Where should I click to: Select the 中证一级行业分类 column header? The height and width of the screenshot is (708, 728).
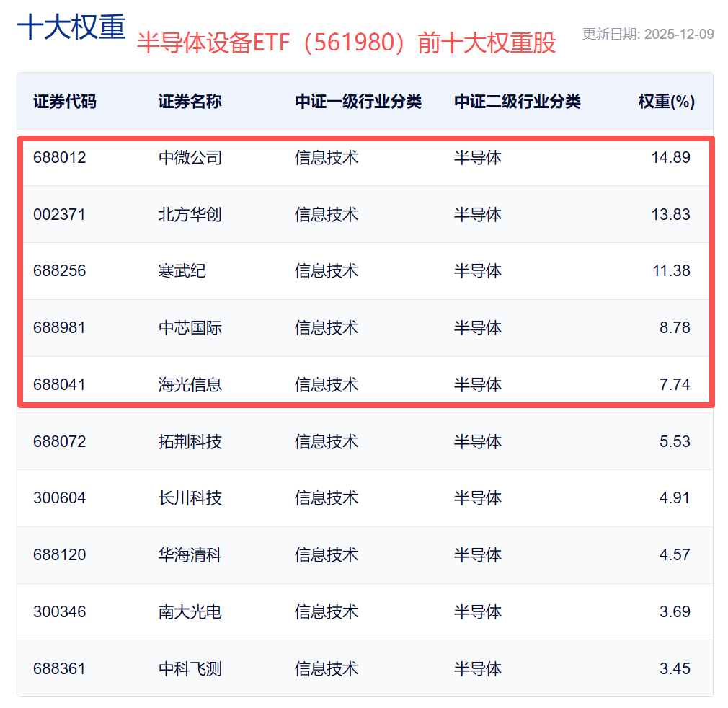[x=358, y=102]
